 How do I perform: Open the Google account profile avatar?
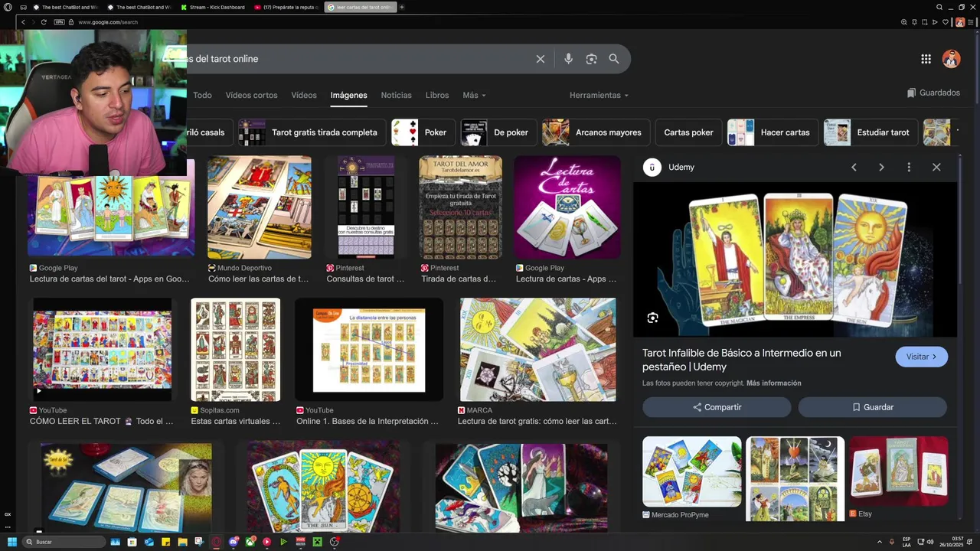point(951,59)
